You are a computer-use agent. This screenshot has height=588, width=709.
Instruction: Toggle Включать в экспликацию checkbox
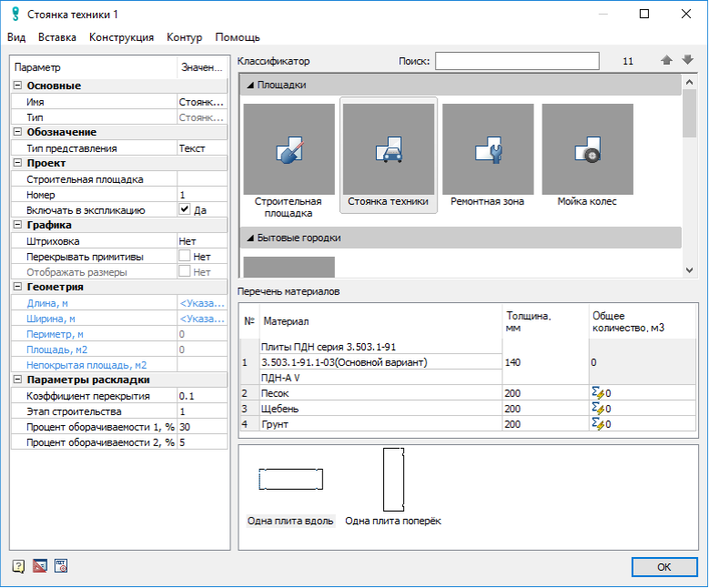pyautogui.click(x=184, y=209)
